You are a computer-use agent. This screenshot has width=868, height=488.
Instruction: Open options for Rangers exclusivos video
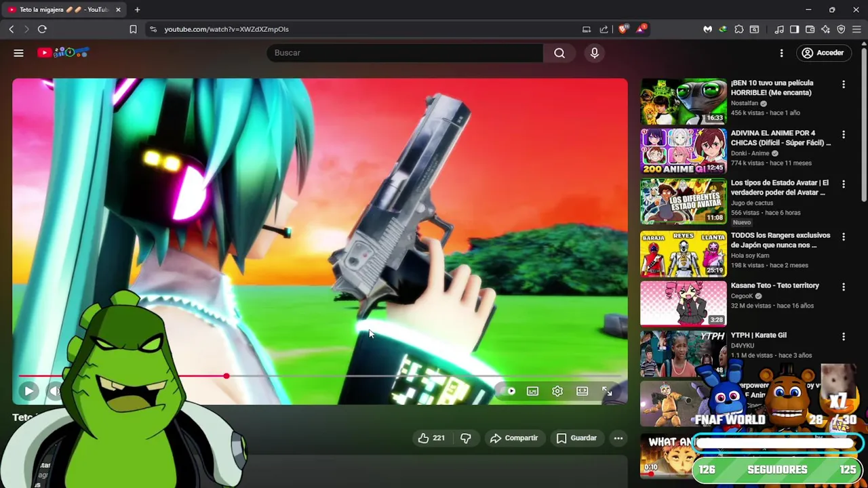844,237
